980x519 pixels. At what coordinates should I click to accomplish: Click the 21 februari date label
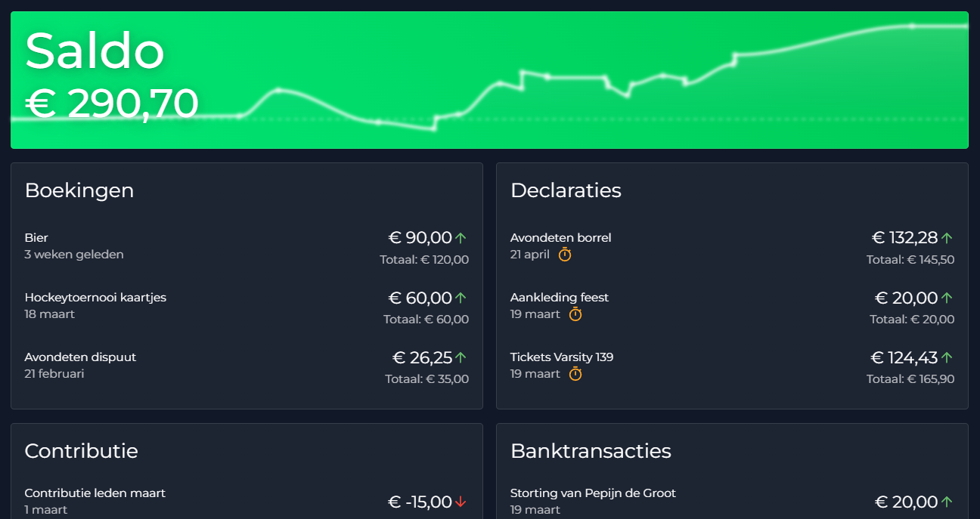tap(54, 374)
